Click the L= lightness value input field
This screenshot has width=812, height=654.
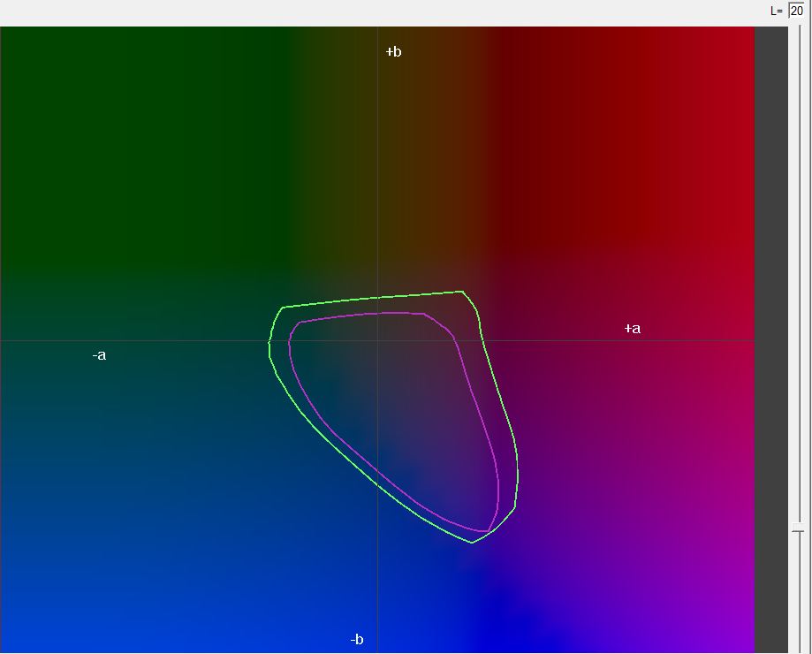coord(796,11)
